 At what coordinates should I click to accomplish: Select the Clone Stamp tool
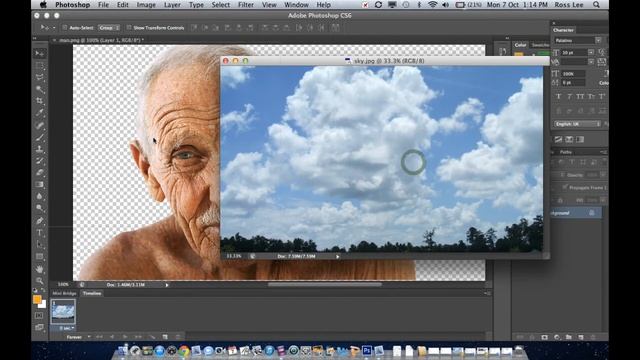point(40,149)
